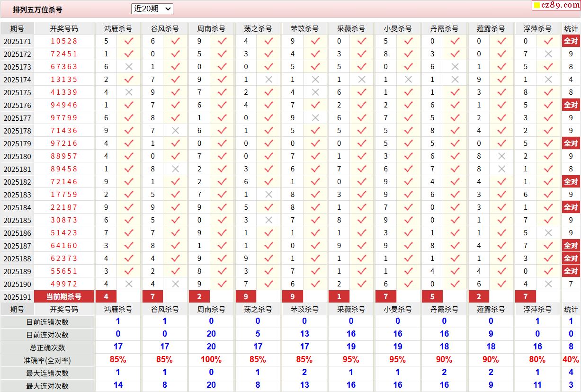Screen dimensions: 581x392
Task: Click 鸿雁's current kill number 4 in row 2025191
Action: [x=106, y=297]
